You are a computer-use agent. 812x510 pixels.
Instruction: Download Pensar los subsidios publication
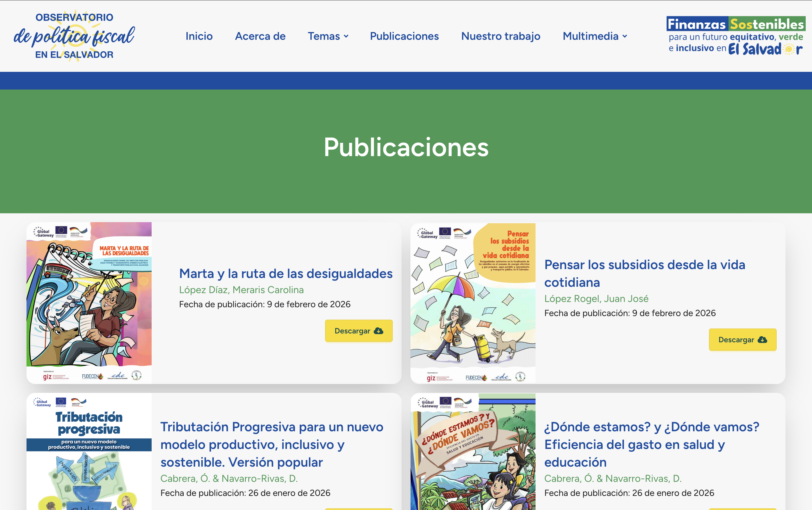click(742, 339)
